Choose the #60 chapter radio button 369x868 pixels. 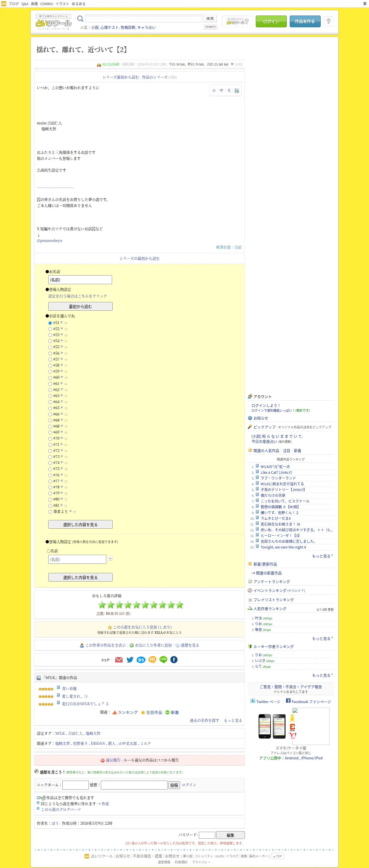[x=50, y=378]
